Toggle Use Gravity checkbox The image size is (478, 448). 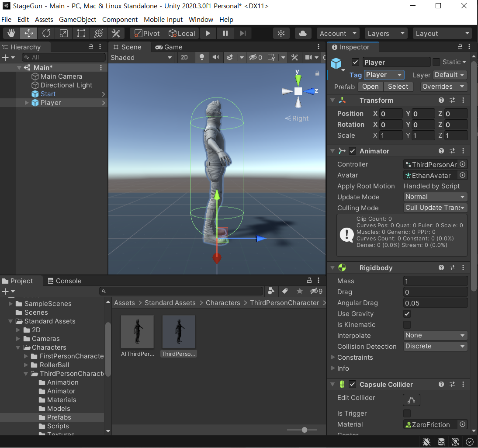pyautogui.click(x=407, y=314)
